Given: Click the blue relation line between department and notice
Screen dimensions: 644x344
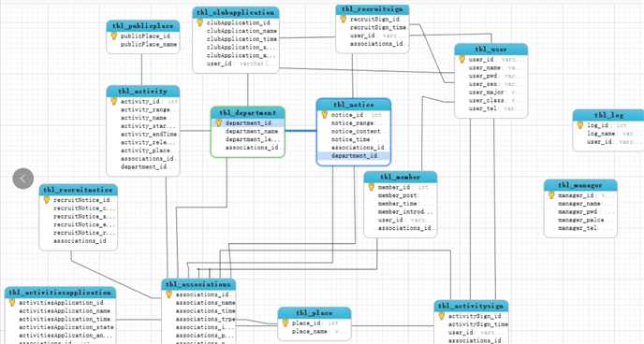Looking at the screenshot, I should tap(300, 131).
